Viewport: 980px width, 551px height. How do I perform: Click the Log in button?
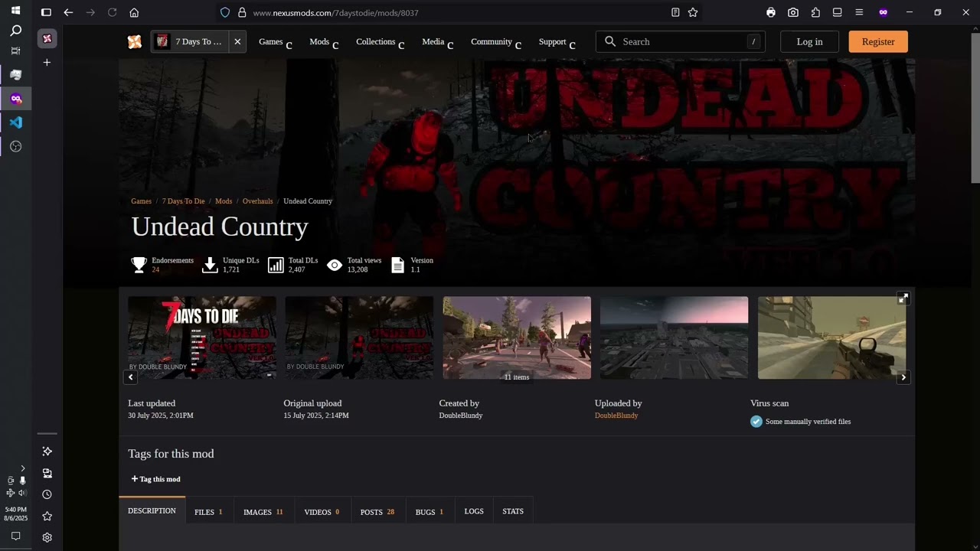point(809,42)
